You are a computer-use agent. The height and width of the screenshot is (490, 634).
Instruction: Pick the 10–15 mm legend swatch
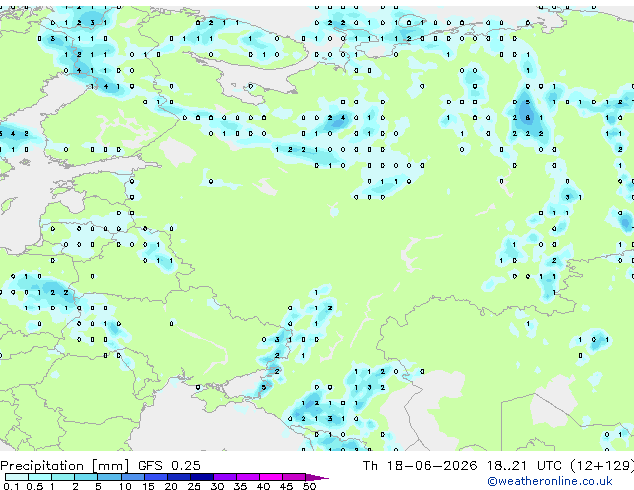click(133, 477)
